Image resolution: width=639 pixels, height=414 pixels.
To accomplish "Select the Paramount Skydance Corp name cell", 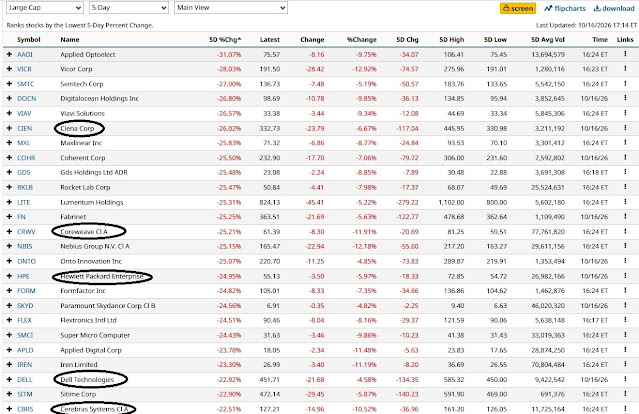I will coord(108,306).
